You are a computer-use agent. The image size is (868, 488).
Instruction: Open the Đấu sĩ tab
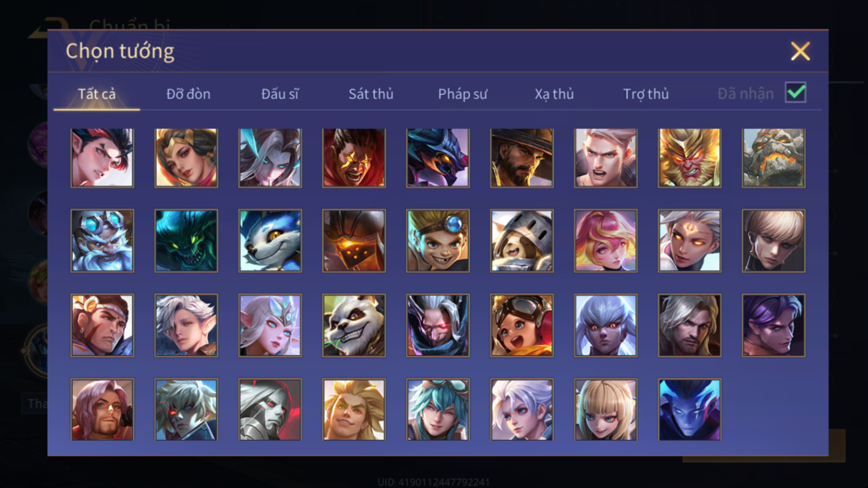coord(279,94)
